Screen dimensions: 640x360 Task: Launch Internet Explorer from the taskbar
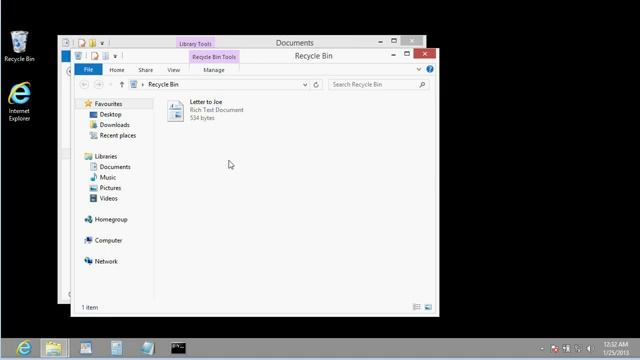(24, 348)
